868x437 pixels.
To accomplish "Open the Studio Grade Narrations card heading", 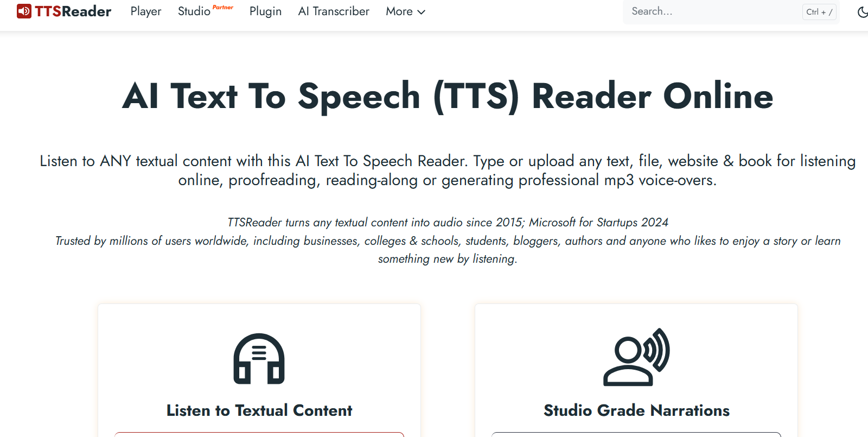I will (636, 410).
